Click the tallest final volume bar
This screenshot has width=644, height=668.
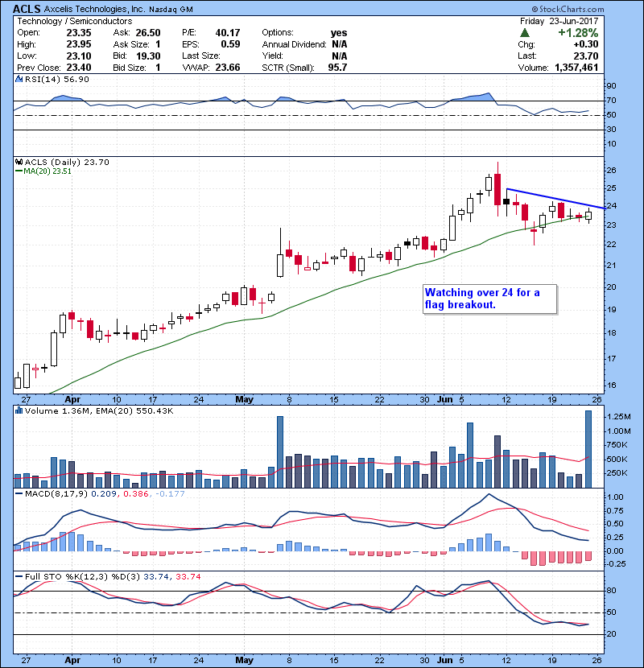click(588, 449)
